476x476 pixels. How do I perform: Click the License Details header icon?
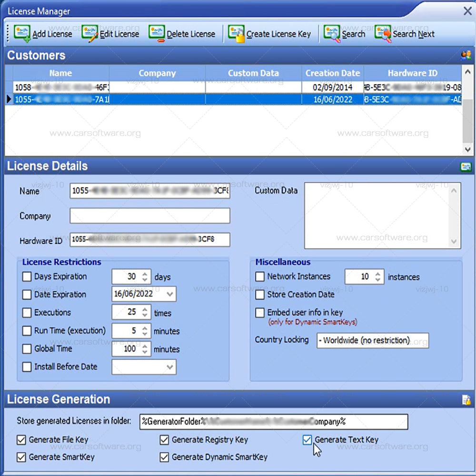pyautogui.click(x=466, y=166)
